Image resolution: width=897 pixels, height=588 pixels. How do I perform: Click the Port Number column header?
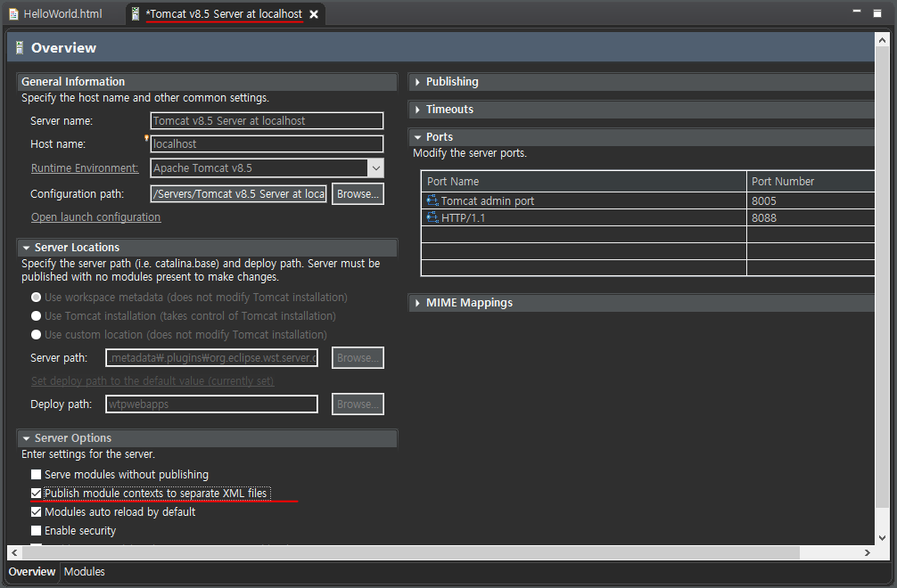point(811,181)
